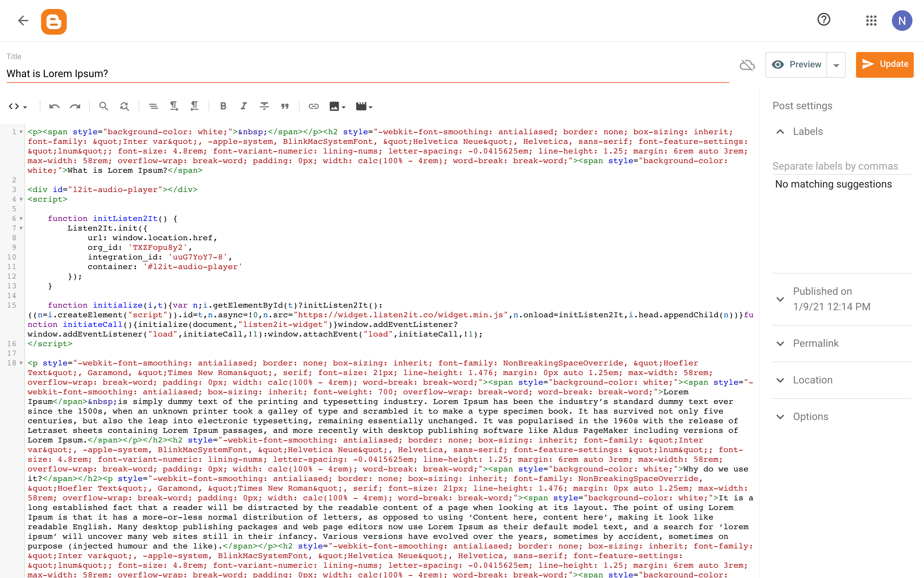
Task: Click the l2it-audio-player div line
Action: pyautogui.click(x=112, y=189)
